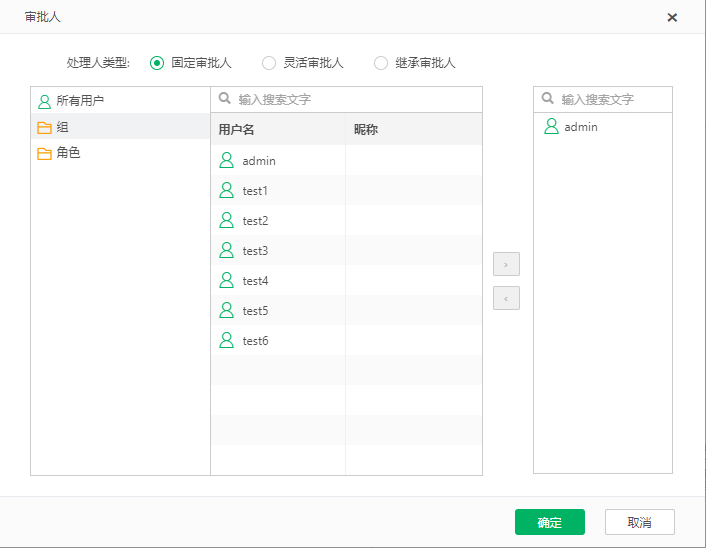
Task: Select admin in the user table
Action: coord(259,161)
